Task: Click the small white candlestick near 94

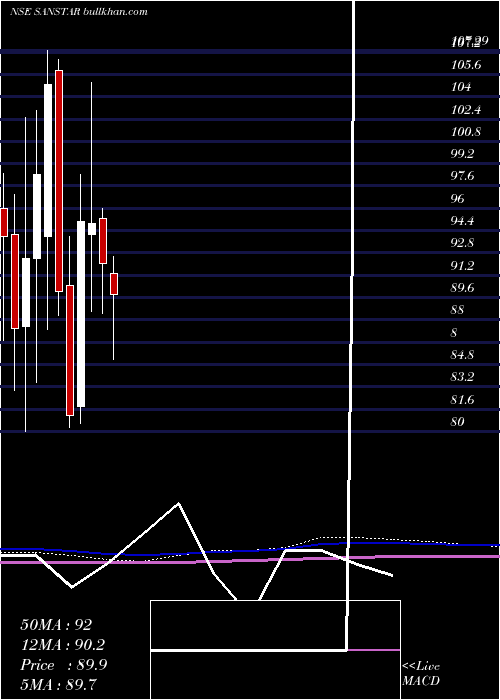Action: coord(92,229)
